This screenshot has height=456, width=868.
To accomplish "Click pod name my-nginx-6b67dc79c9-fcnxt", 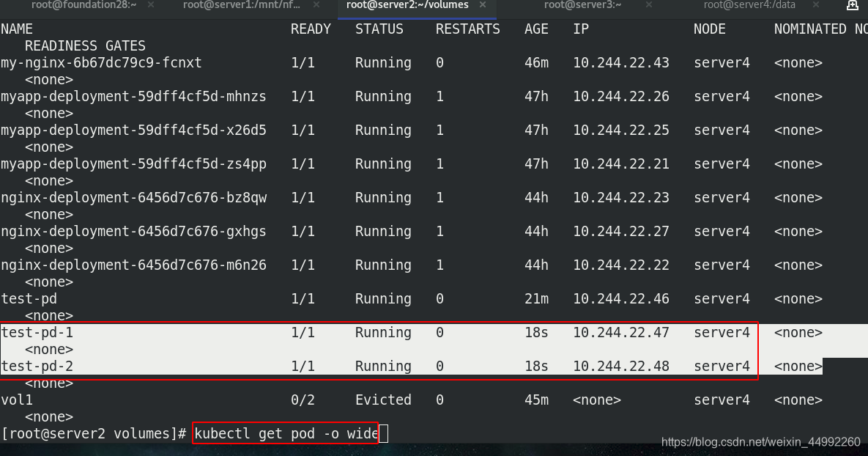I will 101,62.
